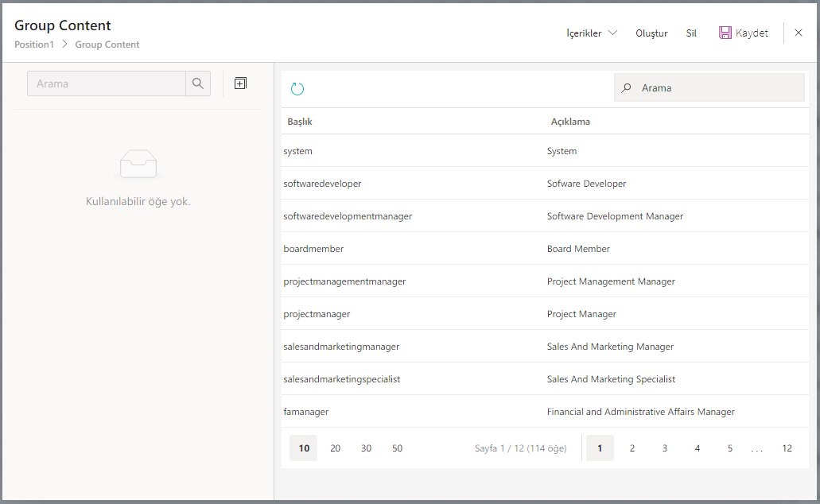Set page size to 20 items
Image resolution: width=820 pixels, height=504 pixels.
335,448
